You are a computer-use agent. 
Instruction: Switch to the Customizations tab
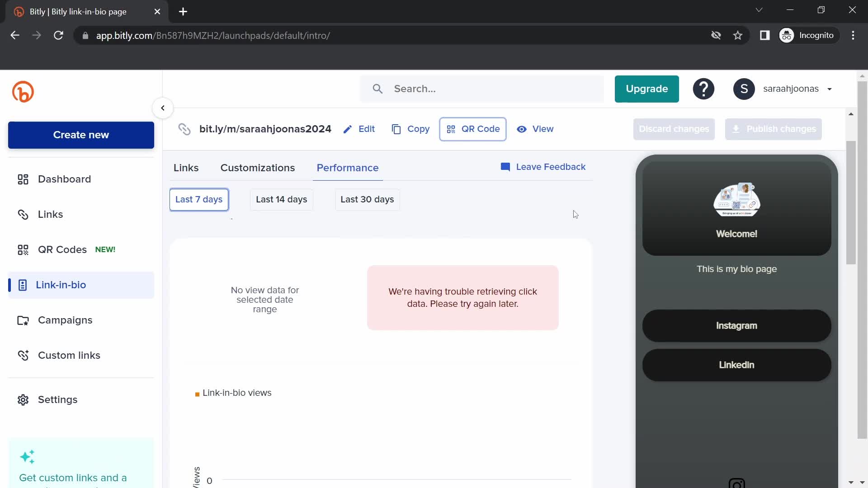click(258, 168)
